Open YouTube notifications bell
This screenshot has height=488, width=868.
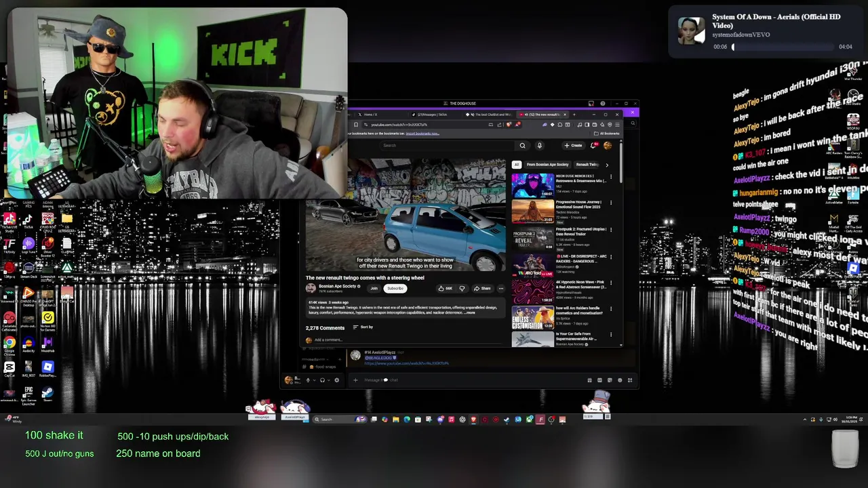pyautogui.click(x=593, y=145)
